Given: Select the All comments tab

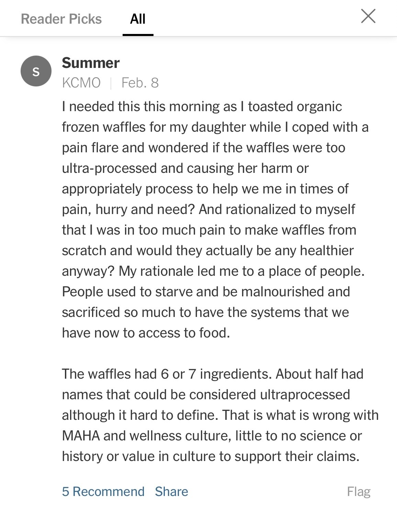Looking at the screenshot, I should pyautogui.click(x=138, y=19).
